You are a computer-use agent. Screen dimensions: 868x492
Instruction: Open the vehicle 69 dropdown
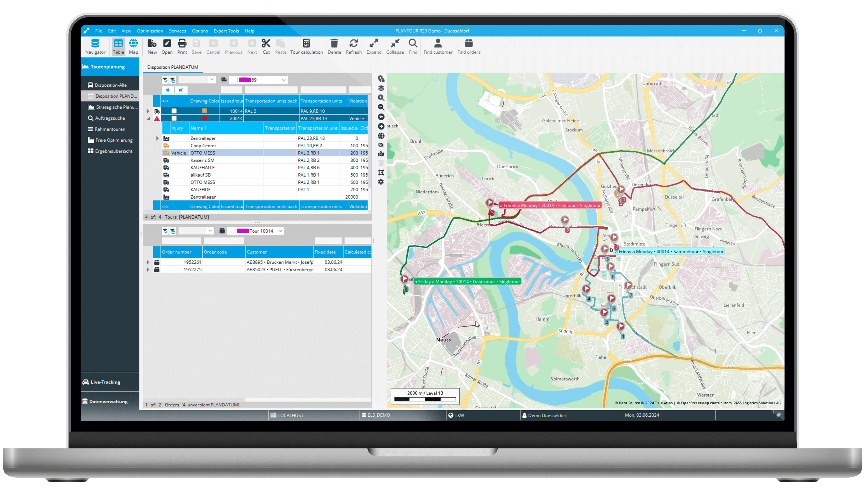pyautogui.click(x=283, y=79)
